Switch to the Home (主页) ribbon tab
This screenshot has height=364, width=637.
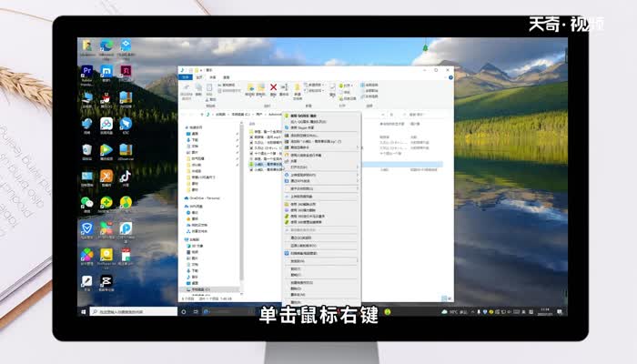(x=199, y=77)
